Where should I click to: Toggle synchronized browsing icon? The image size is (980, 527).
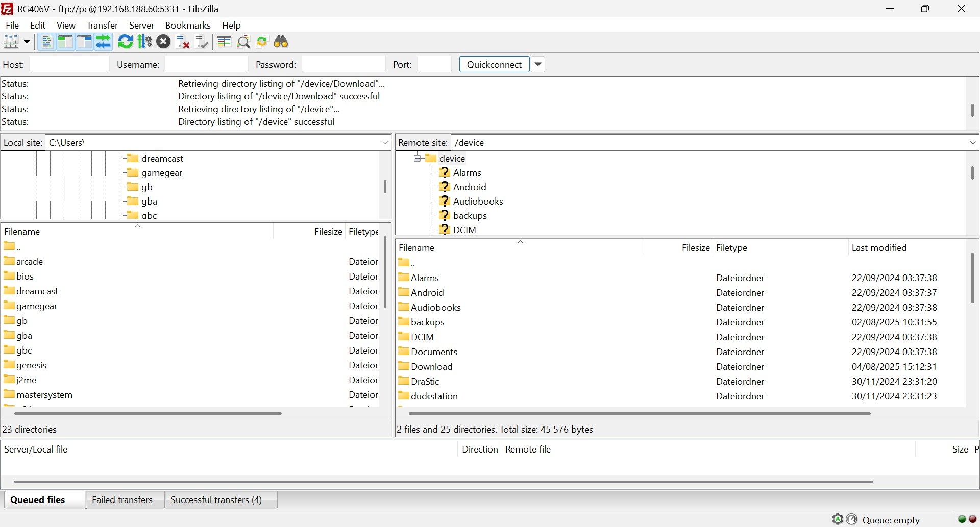tap(262, 42)
